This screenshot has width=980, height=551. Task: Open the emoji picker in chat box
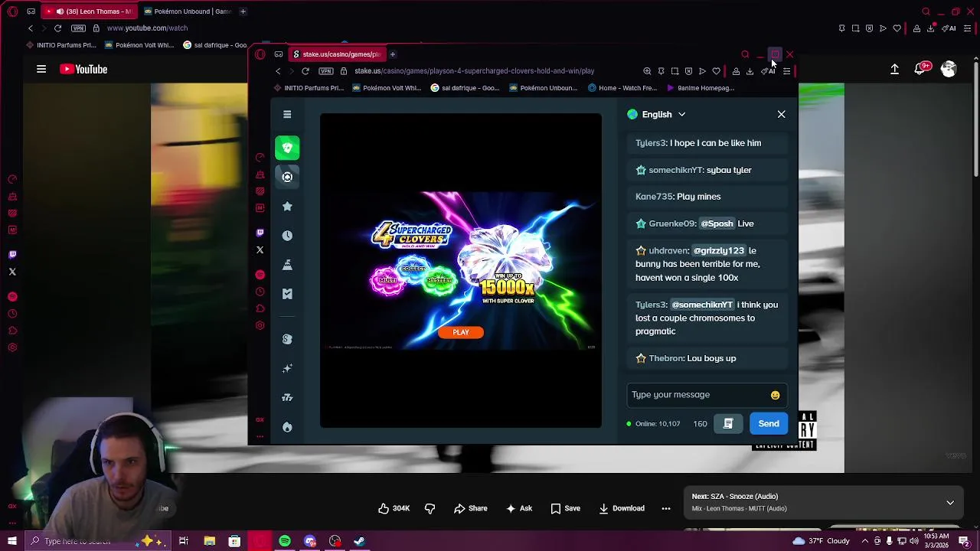pyautogui.click(x=775, y=395)
